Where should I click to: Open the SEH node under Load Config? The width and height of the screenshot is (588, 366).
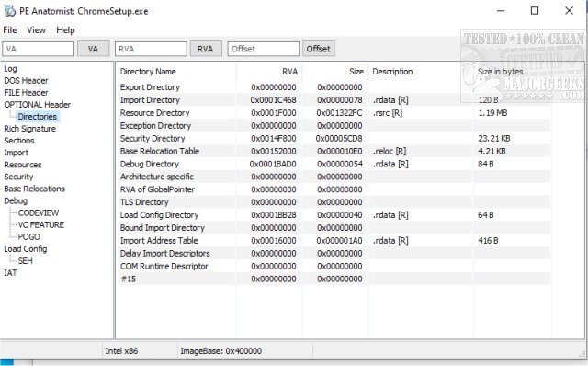click(x=26, y=261)
